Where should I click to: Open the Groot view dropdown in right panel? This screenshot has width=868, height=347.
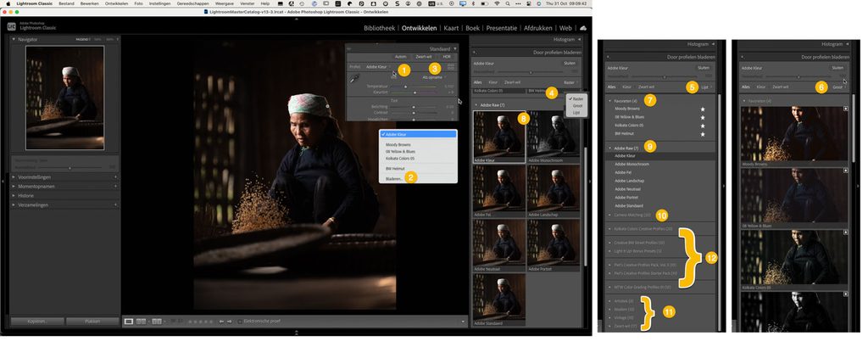coord(838,87)
